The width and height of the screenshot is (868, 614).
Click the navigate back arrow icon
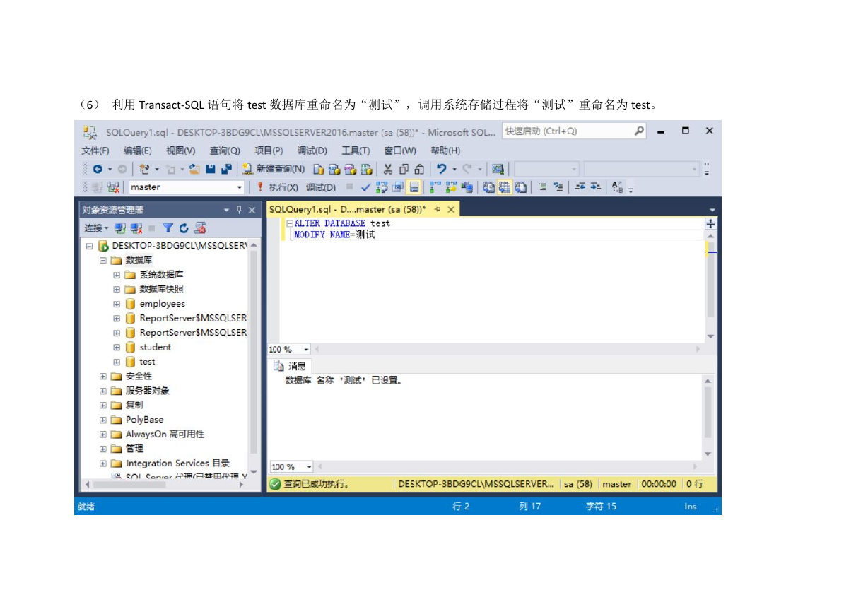tap(98, 169)
